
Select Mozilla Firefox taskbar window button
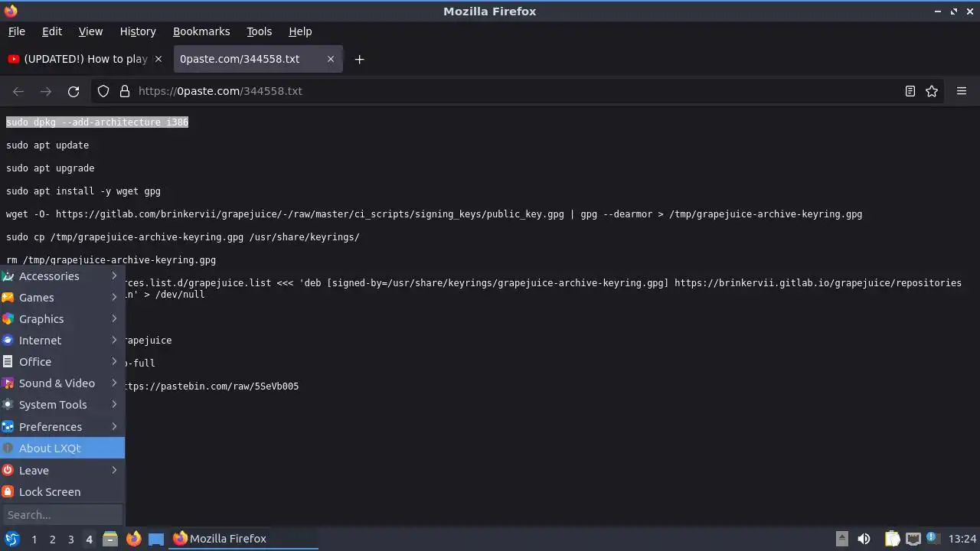tap(244, 539)
